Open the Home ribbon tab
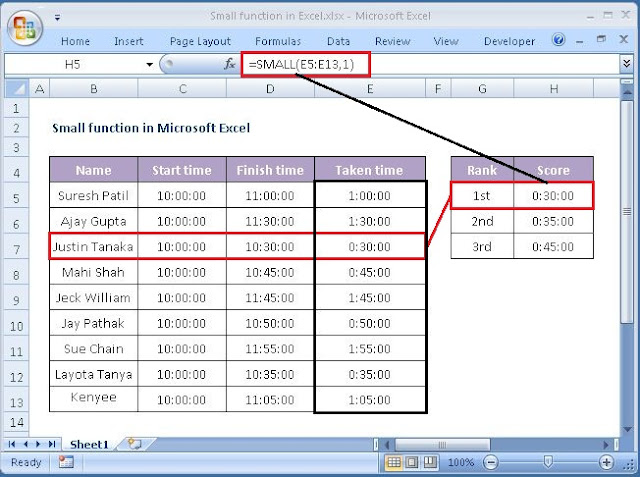Viewport: 640px width, 477px height. pyautogui.click(x=76, y=41)
